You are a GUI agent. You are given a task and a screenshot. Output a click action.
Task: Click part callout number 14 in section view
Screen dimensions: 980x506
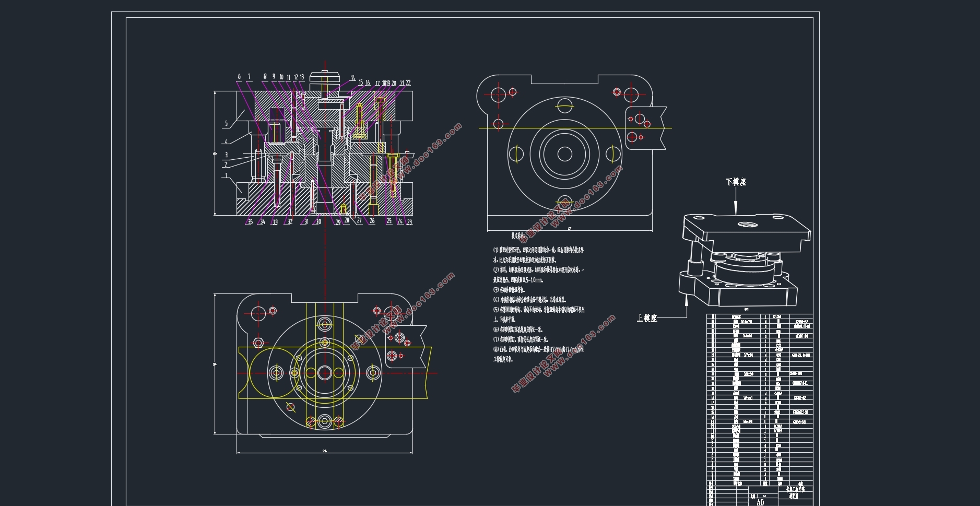click(352, 78)
